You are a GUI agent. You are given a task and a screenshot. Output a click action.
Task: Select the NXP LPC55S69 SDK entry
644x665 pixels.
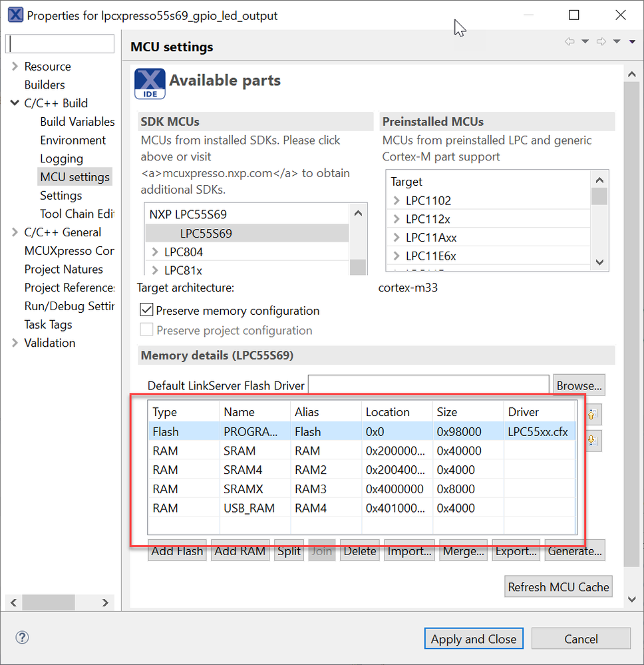(247, 214)
